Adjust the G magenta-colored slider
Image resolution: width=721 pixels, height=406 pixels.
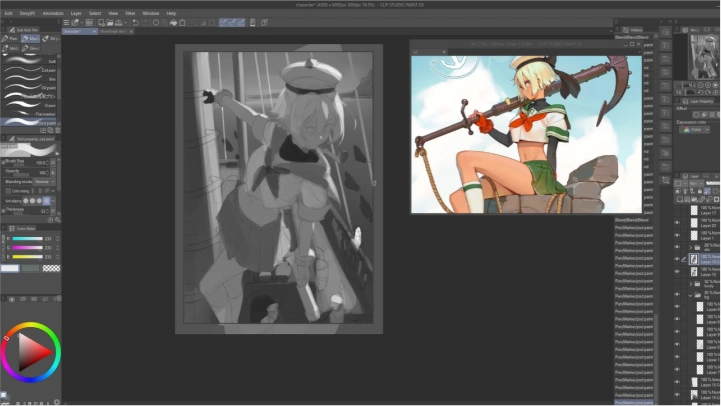coord(27,248)
